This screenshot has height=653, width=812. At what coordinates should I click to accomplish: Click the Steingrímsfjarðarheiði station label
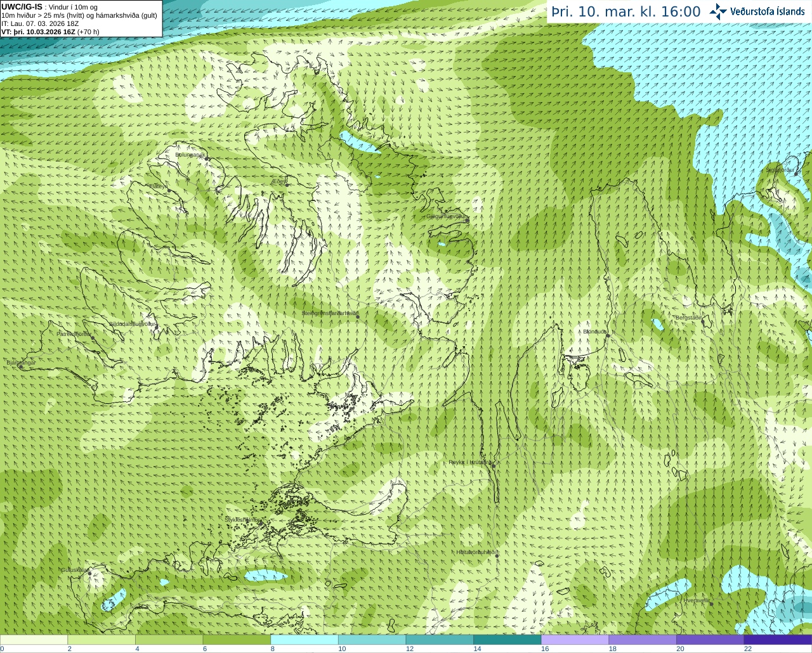pyautogui.click(x=330, y=313)
